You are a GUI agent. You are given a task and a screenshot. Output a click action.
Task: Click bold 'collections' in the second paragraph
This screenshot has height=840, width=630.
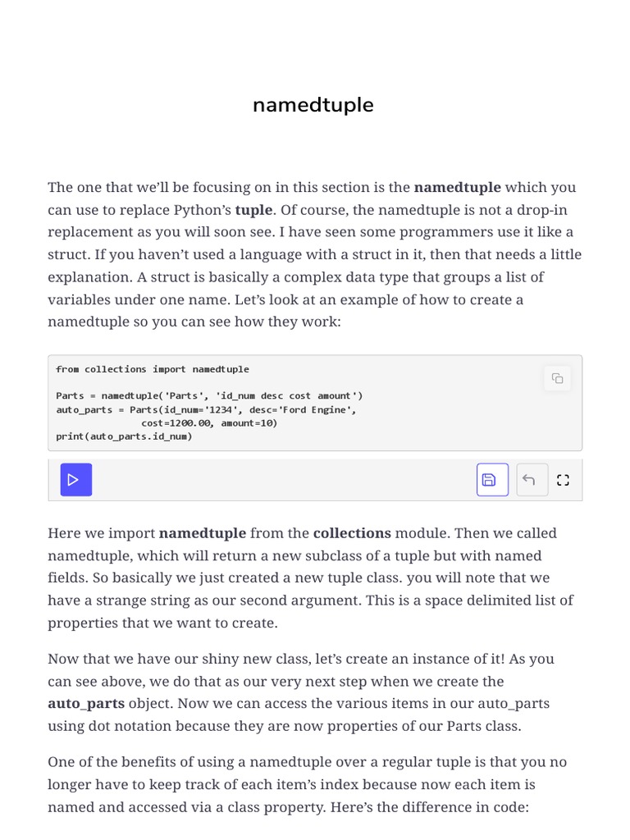[x=352, y=533]
